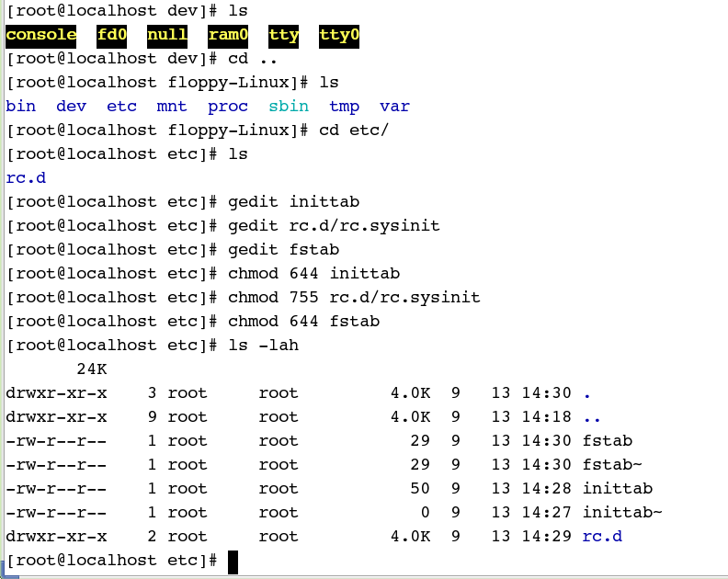Click the '14:28' timestamp of inittab
The image size is (728, 579).
(547, 489)
